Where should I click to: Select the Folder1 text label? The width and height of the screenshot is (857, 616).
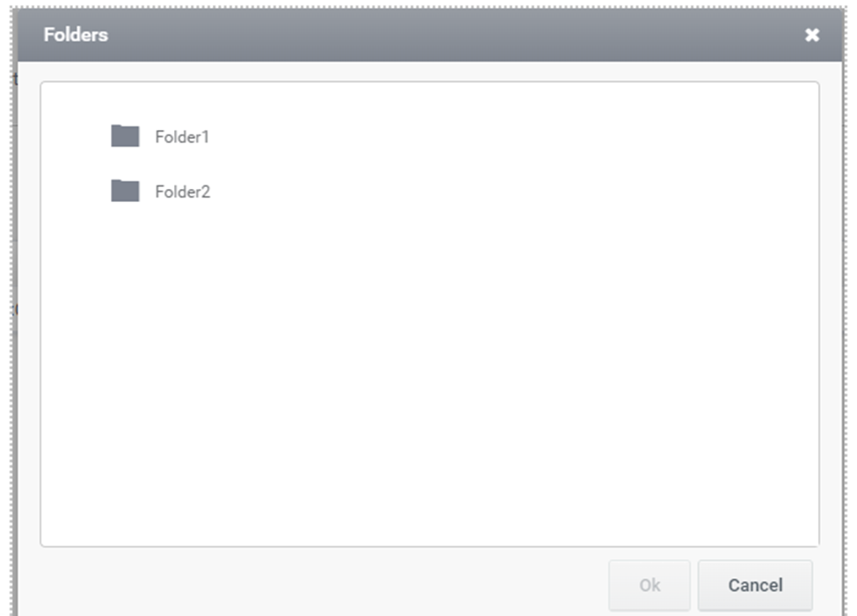[x=182, y=137]
